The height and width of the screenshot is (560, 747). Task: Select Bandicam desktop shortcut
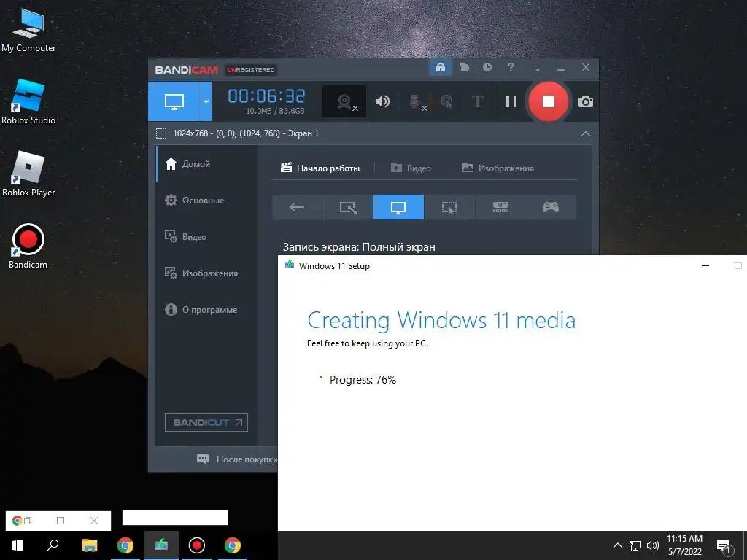coord(28,246)
